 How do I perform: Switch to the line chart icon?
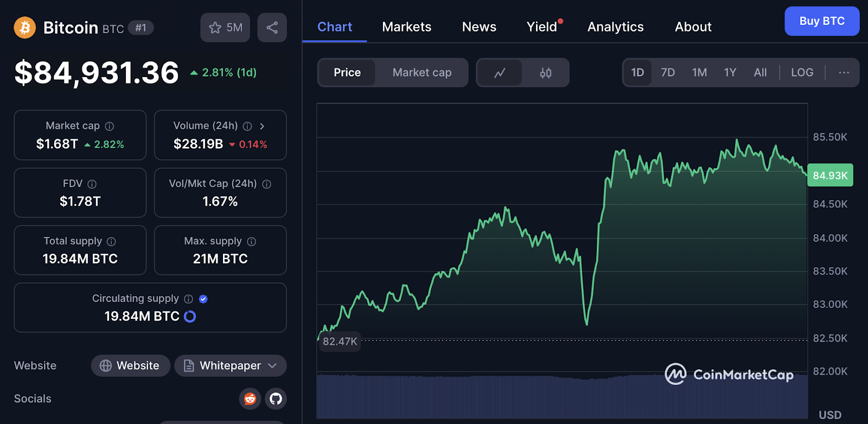(x=500, y=73)
